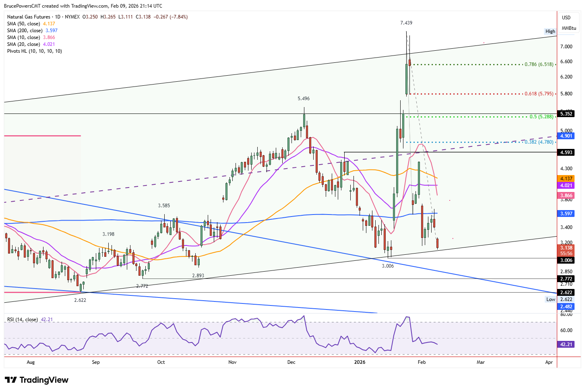Click the 5.352 price level label
The height and width of the screenshot is (392, 585).
[x=566, y=114]
